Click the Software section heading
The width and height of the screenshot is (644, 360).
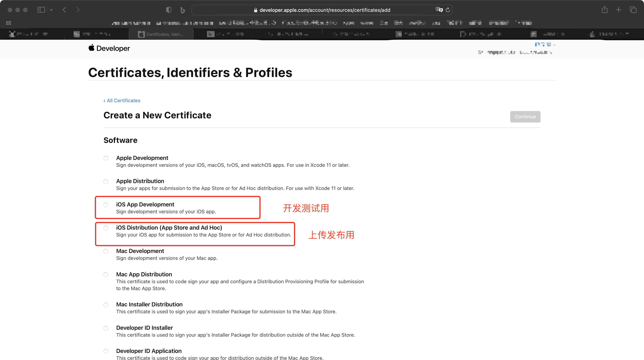click(120, 140)
